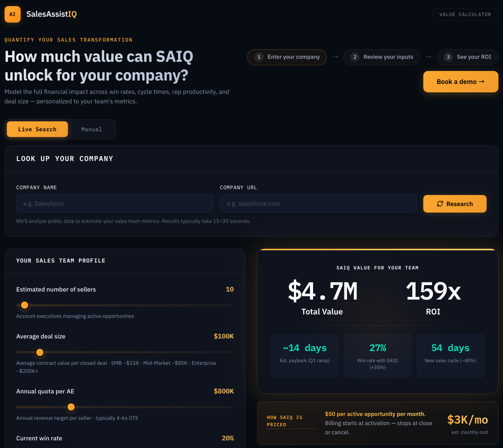Focus the Company Name input field
The width and height of the screenshot is (503, 448).
pos(115,203)
